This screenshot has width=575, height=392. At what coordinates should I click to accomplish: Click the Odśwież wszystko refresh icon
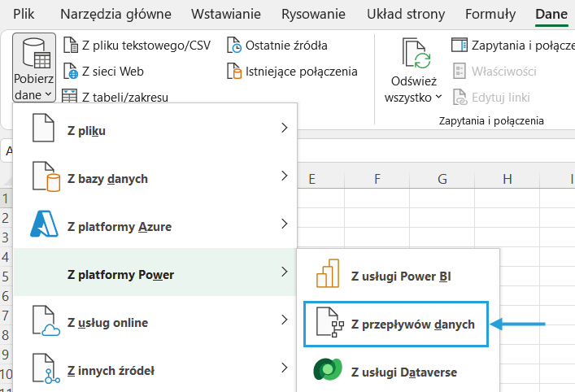414,54
